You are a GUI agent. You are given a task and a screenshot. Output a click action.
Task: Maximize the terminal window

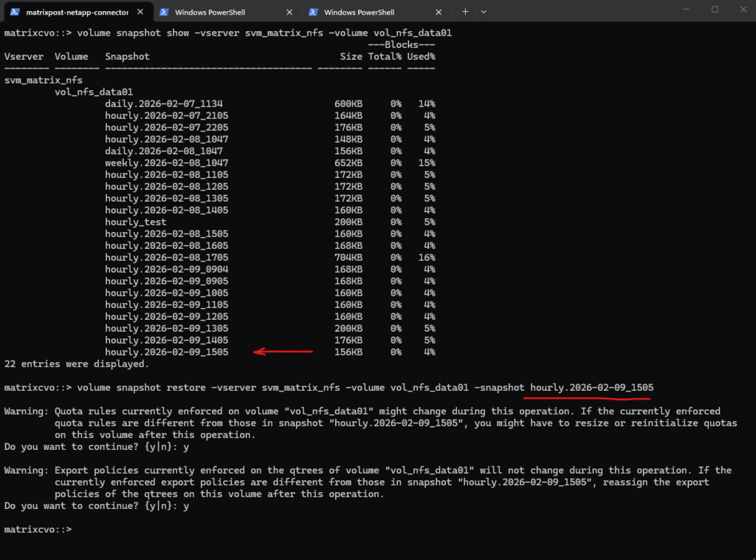click(715, 10)
